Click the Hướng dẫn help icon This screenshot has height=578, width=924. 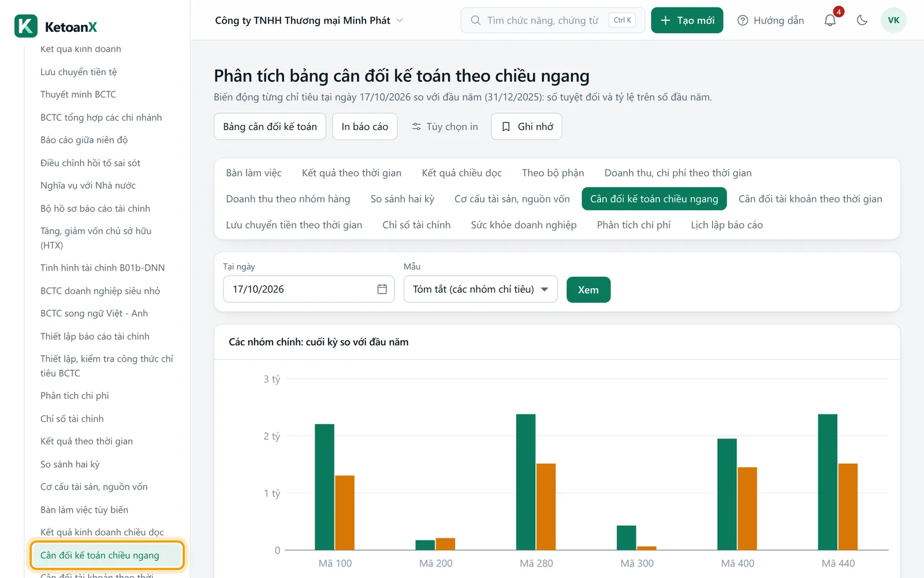[x=743, y=20]
